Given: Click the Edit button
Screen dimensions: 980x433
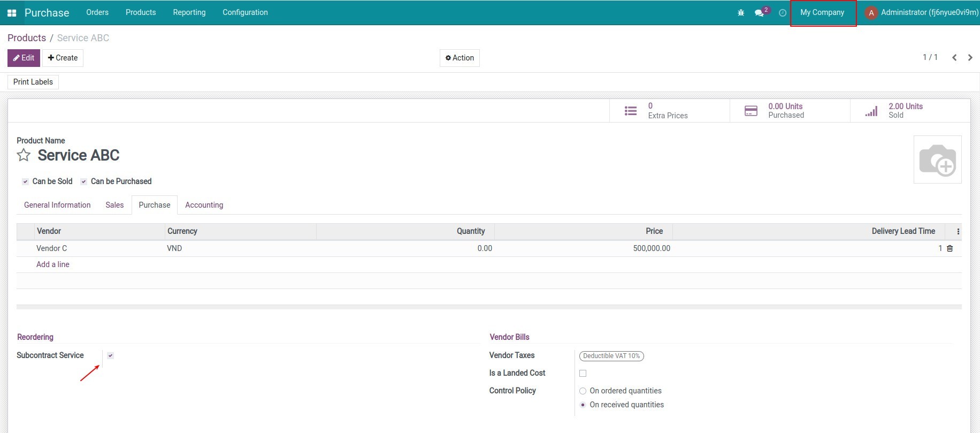Looking at the screenshot, I should (x=24, y=58).
